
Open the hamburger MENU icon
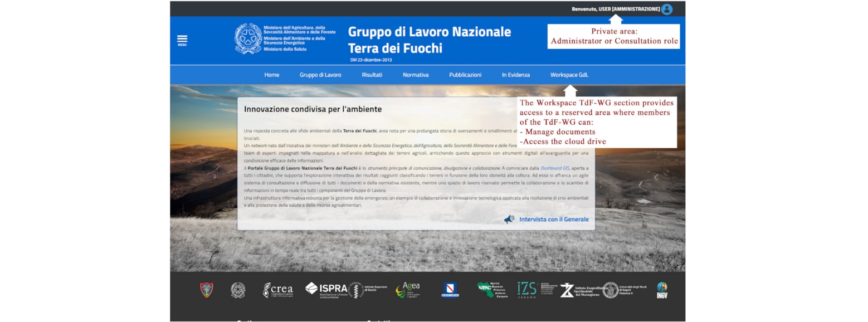coord(182,40)
